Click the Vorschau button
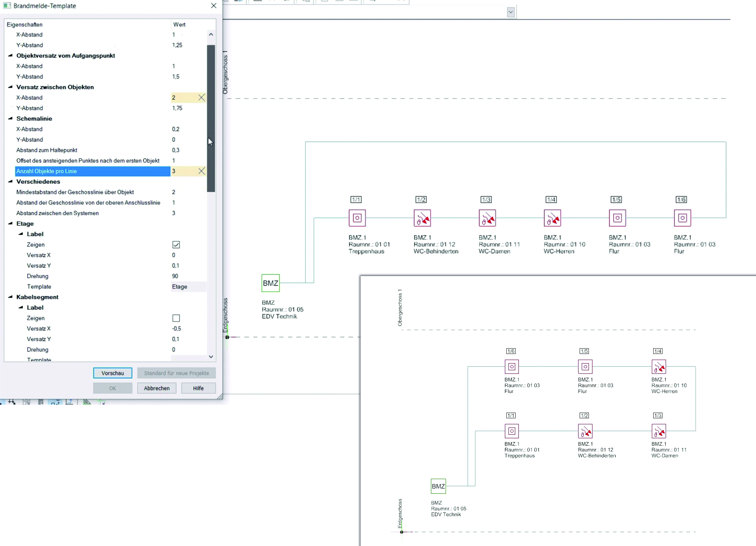The width and height of the screenshot is (756, 546). [x=112, y=373]
